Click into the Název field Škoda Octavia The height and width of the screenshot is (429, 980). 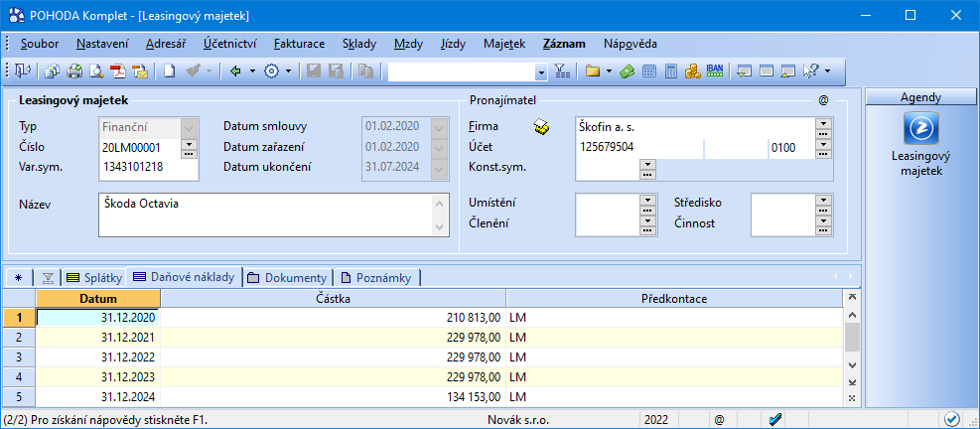click(274, 215)
